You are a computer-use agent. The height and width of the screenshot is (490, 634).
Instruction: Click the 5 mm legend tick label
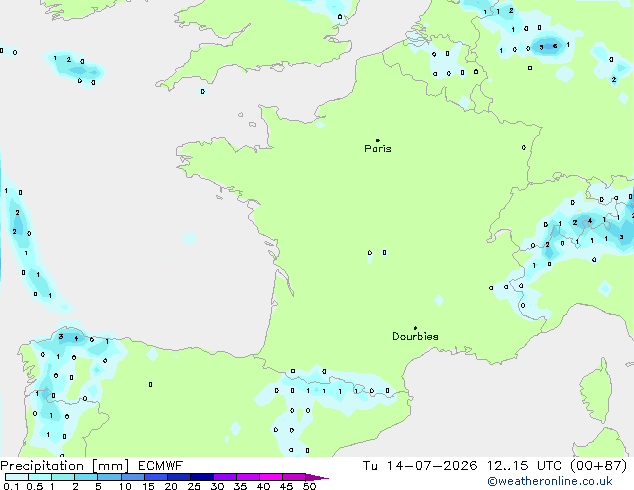pyautogui.click(x=98, y=486)
